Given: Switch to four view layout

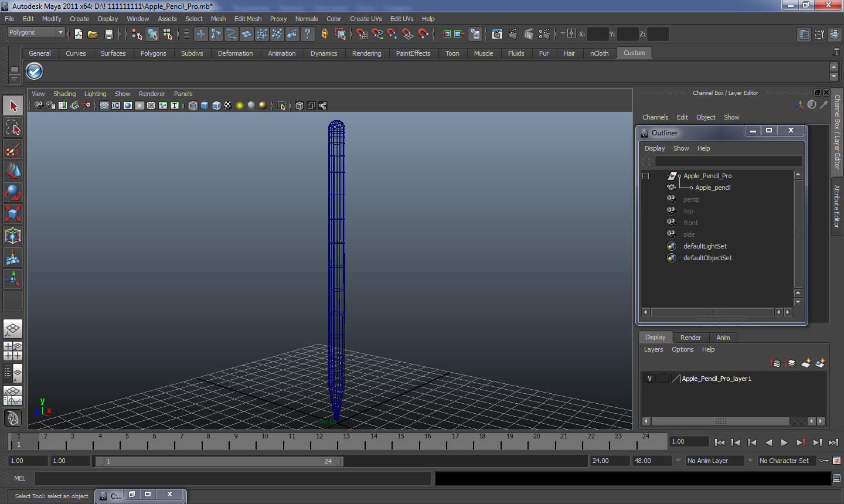Looking at the screenshot, I should pyautogui.click(x=13, y=350).
